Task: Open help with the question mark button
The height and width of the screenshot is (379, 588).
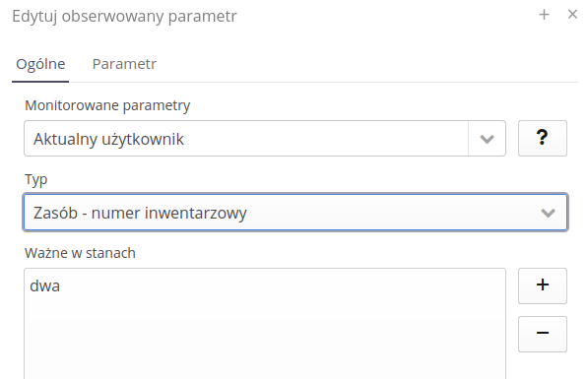Action: tap(543, 138)
